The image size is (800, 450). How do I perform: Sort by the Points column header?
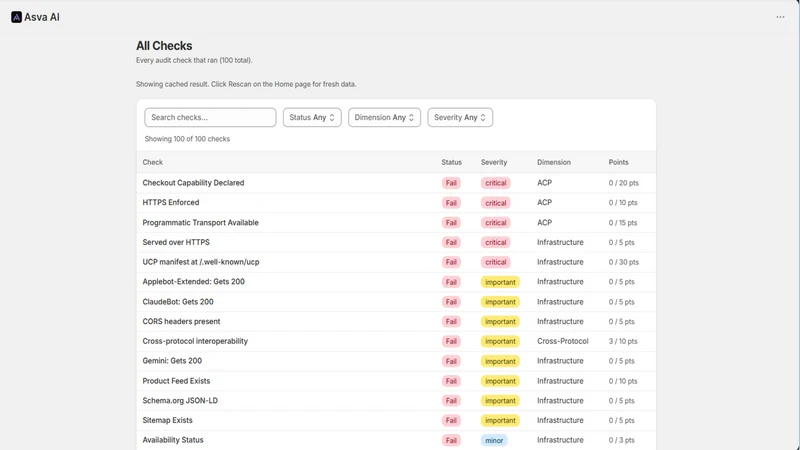coord(618,162)
